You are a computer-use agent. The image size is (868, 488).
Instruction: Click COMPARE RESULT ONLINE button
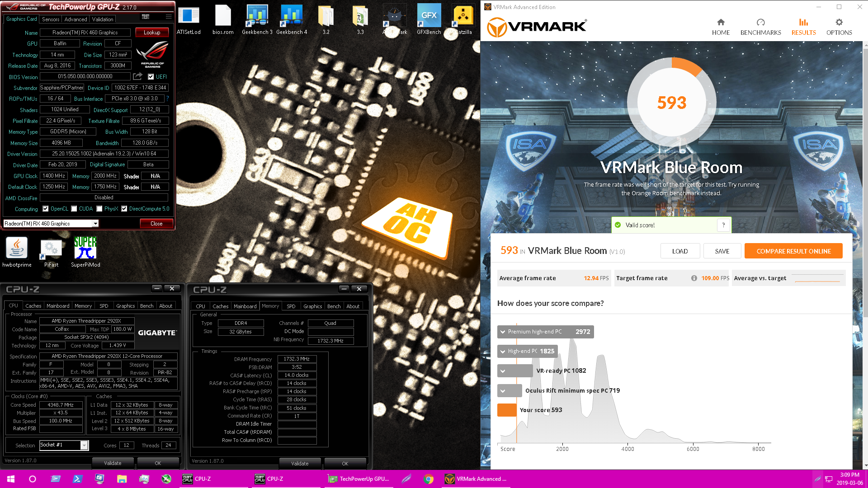click(x=793, y=251)
